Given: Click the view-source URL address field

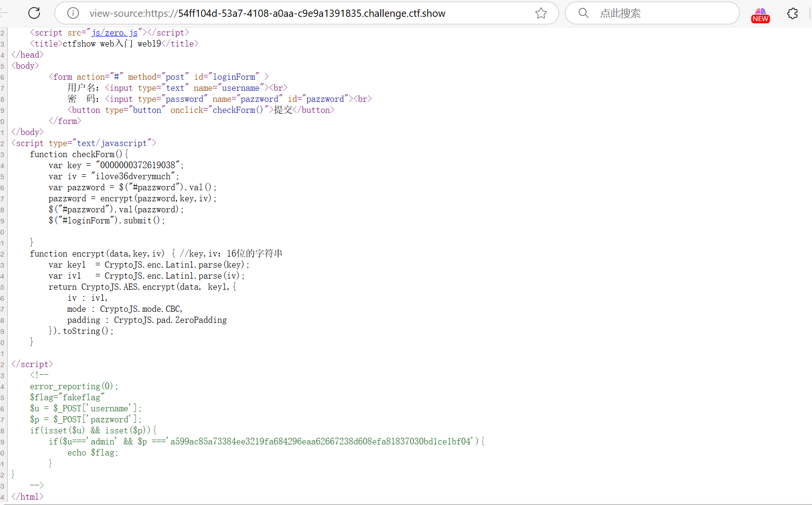Looking at the screenshot, I should coord(307,13).
